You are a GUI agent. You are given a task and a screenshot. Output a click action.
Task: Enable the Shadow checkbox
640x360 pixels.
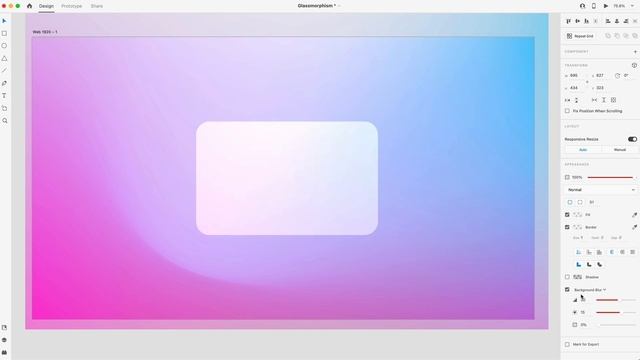(567, 277)
